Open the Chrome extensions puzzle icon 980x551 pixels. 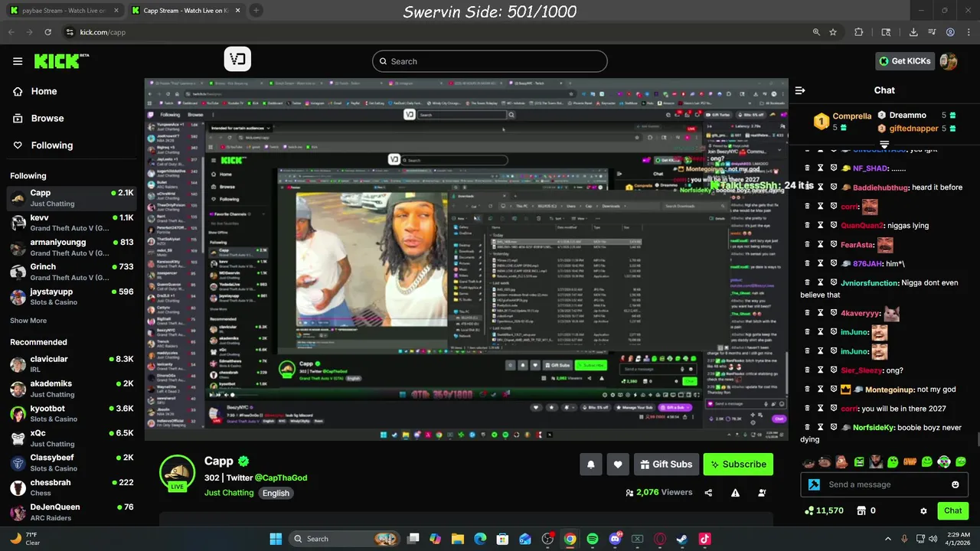(x=859, y=32)
